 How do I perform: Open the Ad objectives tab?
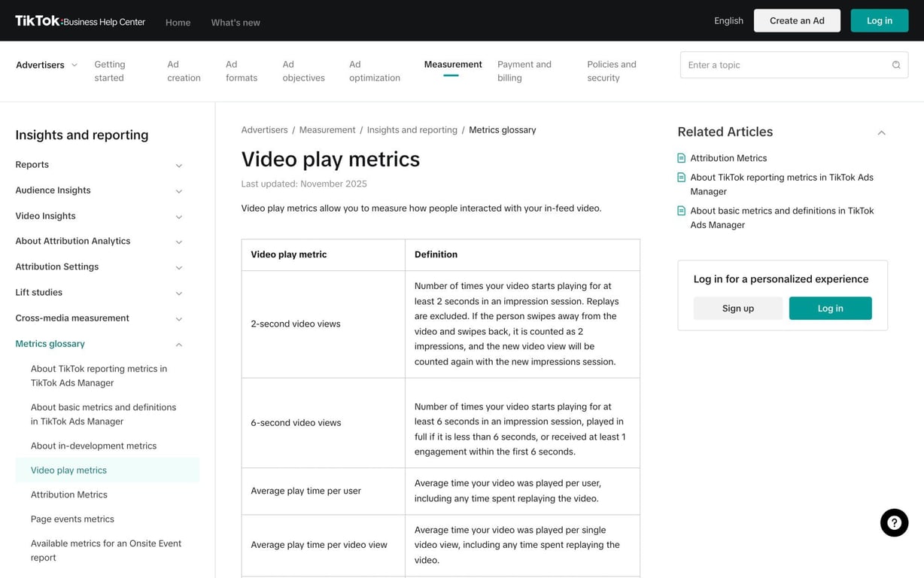click(304, 71)
